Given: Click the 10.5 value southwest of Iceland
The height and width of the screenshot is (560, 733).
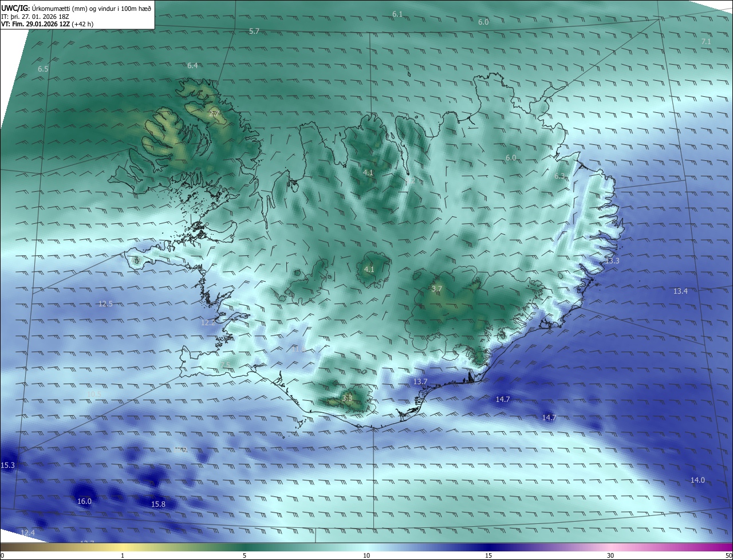Looking at the screenshot, I should point(94,394).
